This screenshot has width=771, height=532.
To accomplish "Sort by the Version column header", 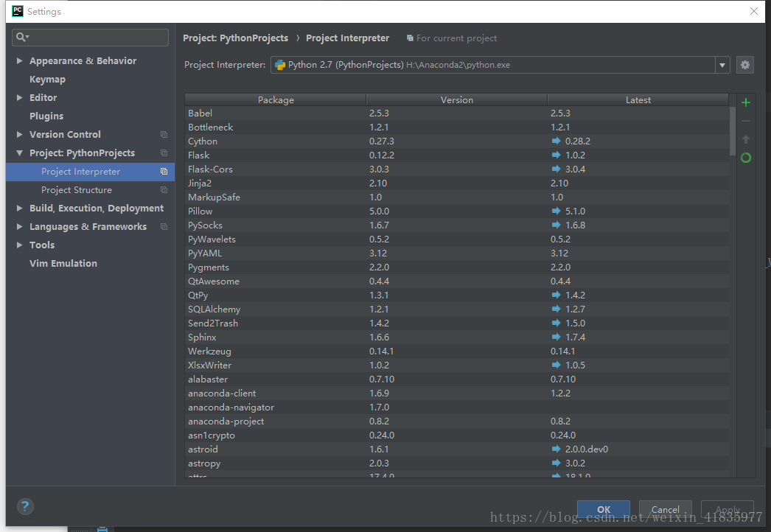I will tap(457, 99).
